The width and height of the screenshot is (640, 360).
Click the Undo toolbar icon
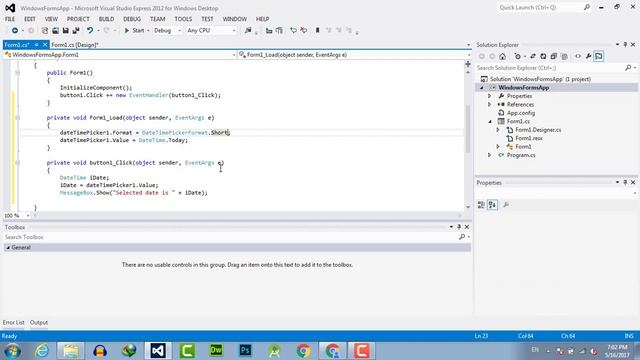point(90,31)
